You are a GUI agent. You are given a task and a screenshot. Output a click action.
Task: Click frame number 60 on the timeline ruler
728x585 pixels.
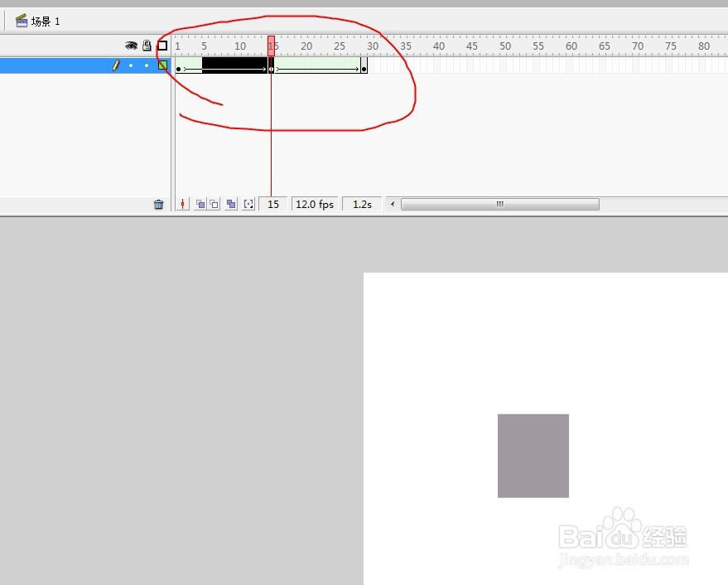571,46
